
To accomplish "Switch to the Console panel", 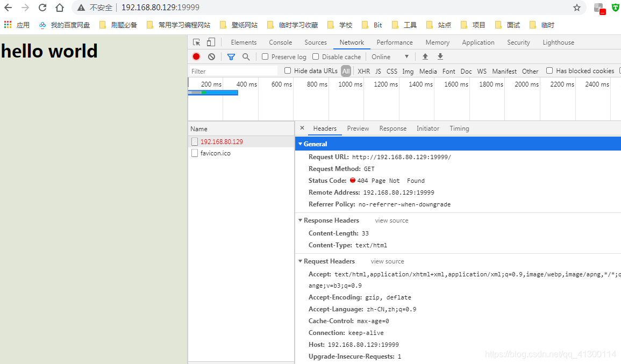I will [280, 42].
